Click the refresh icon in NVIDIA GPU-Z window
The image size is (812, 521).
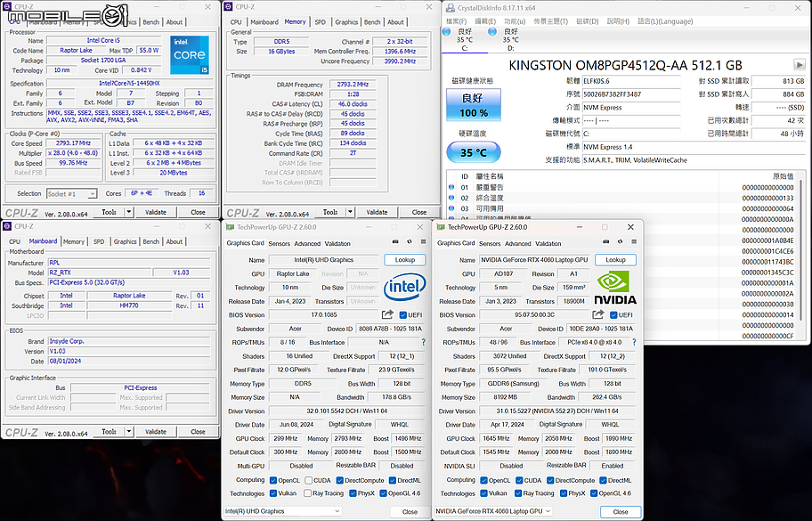(x=620, y=242)
